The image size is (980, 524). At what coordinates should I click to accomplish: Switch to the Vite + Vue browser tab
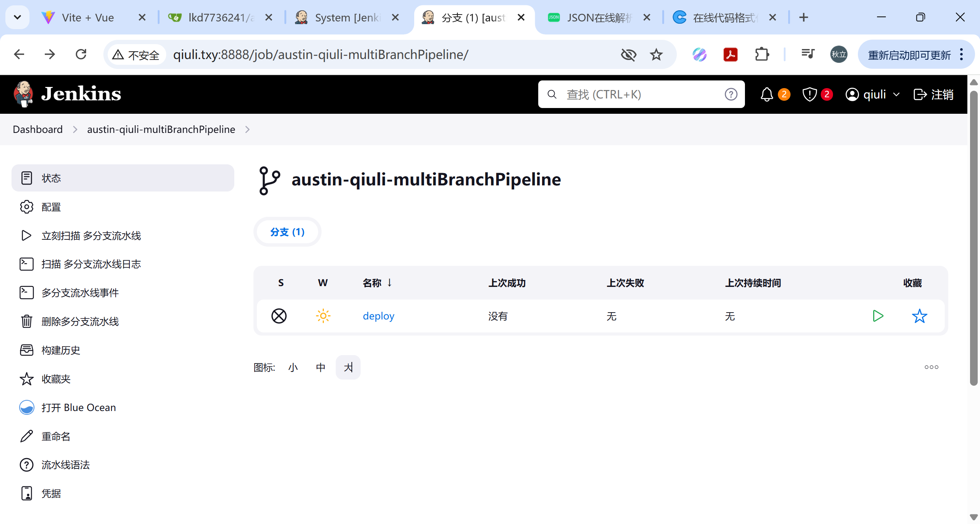[x=88, y=18]
